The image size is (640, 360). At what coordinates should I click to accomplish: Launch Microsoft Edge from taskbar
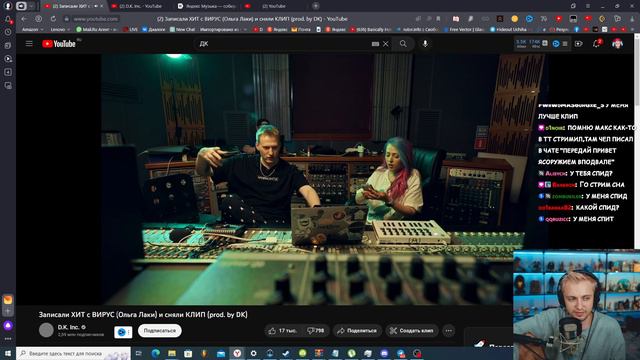(x=156, y=353)
